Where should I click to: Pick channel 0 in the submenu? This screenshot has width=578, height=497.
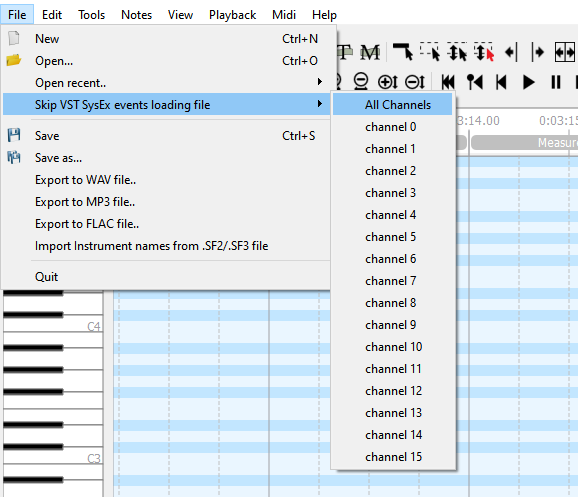(x=393, y=127)
